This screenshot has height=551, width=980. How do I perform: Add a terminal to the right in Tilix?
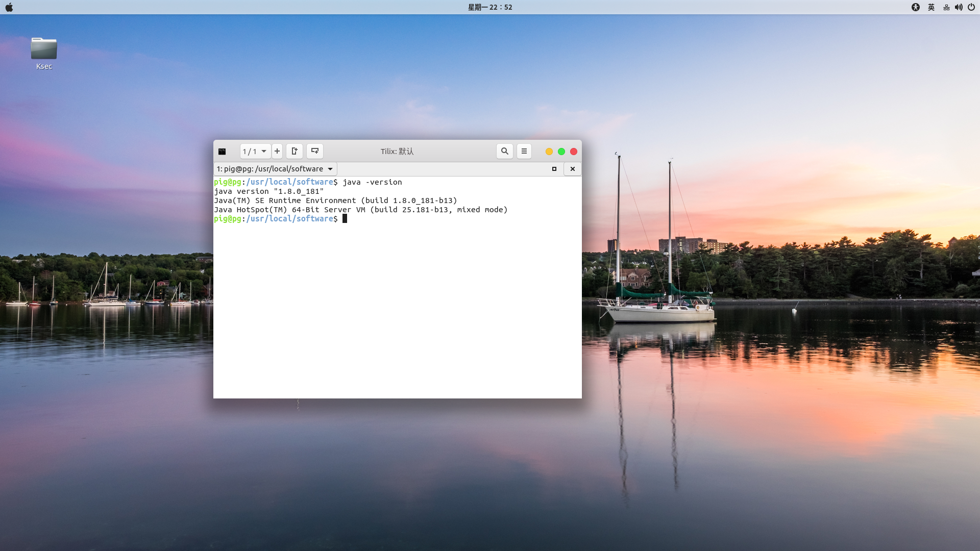point(295,152)
